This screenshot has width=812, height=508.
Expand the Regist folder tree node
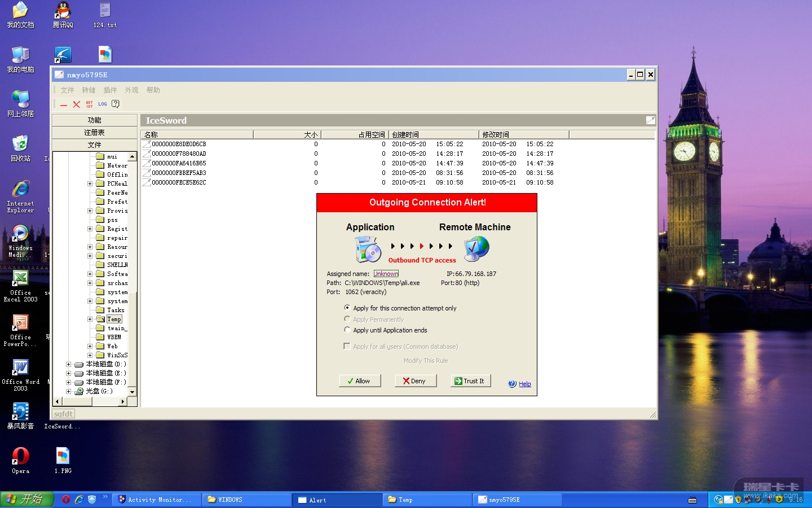90,229
